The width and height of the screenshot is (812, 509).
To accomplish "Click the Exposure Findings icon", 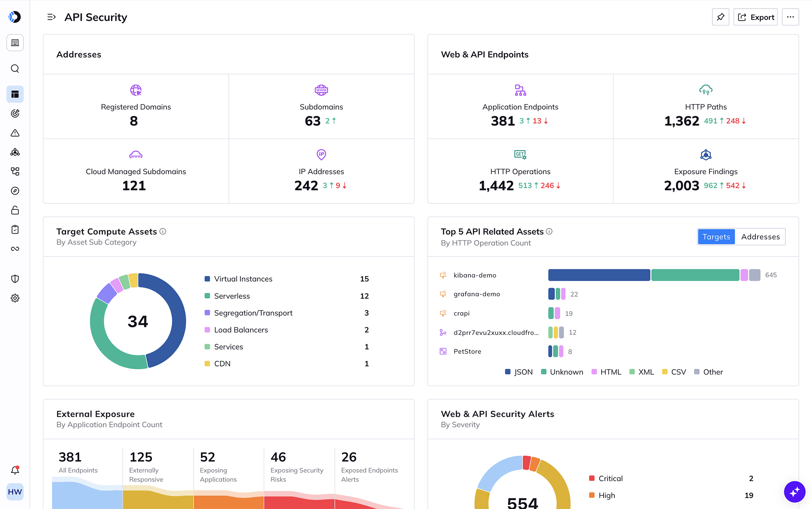I will (x=706, y=155).
